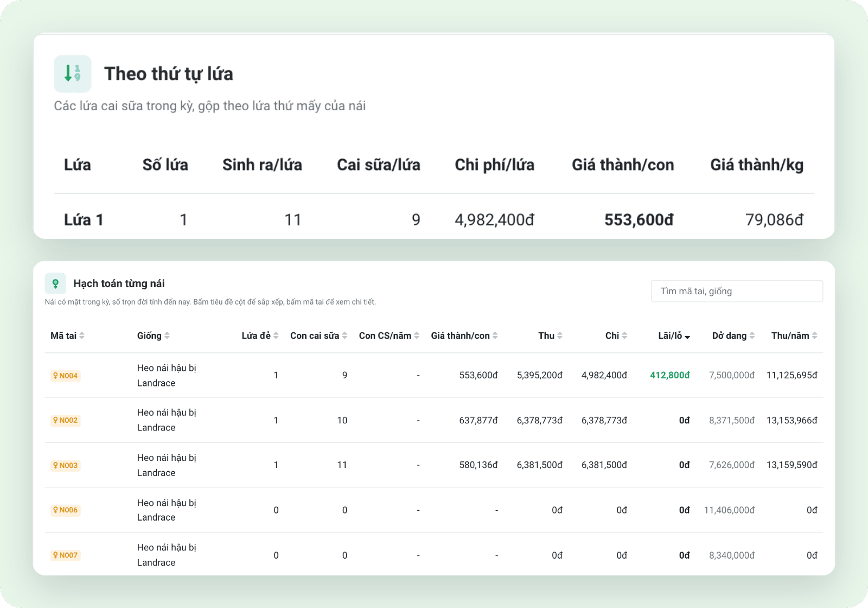Select the Lứa 1 row in litter table
The image size is (868, 608).
tap(434, 220)
